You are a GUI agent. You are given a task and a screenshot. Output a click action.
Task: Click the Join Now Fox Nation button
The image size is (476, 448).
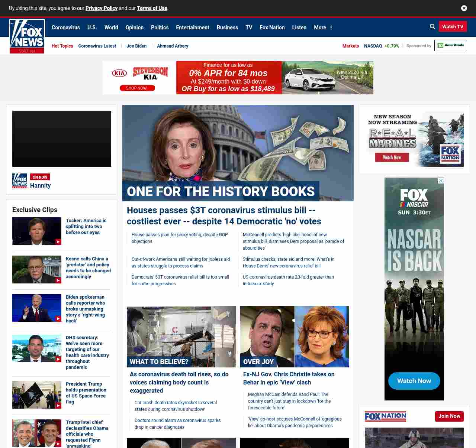coord(449,416)
